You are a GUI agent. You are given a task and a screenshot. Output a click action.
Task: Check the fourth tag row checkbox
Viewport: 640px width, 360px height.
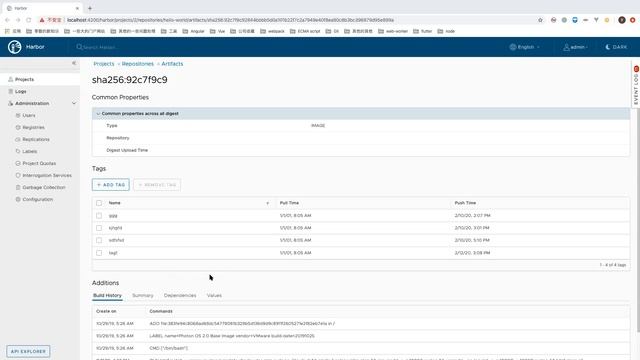[x=99, y=253]
